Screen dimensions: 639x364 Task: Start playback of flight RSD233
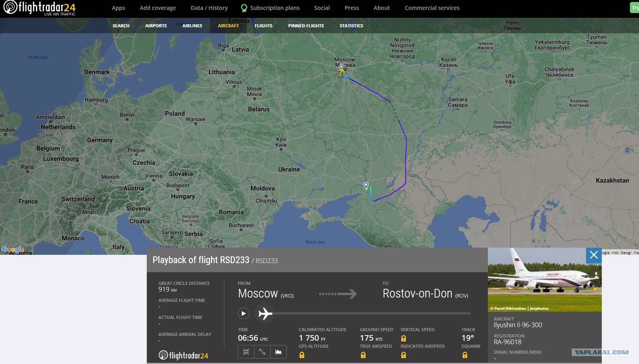coord(244,314)
